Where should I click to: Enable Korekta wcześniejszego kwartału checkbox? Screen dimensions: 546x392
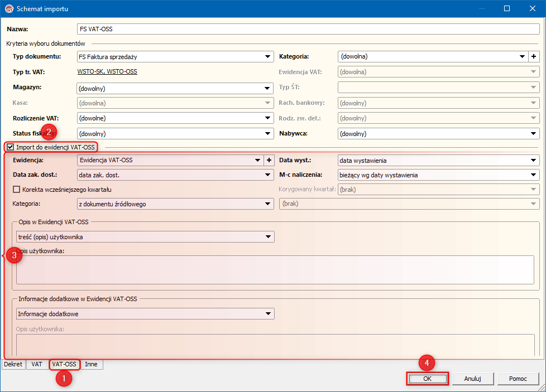click(16, 190)
